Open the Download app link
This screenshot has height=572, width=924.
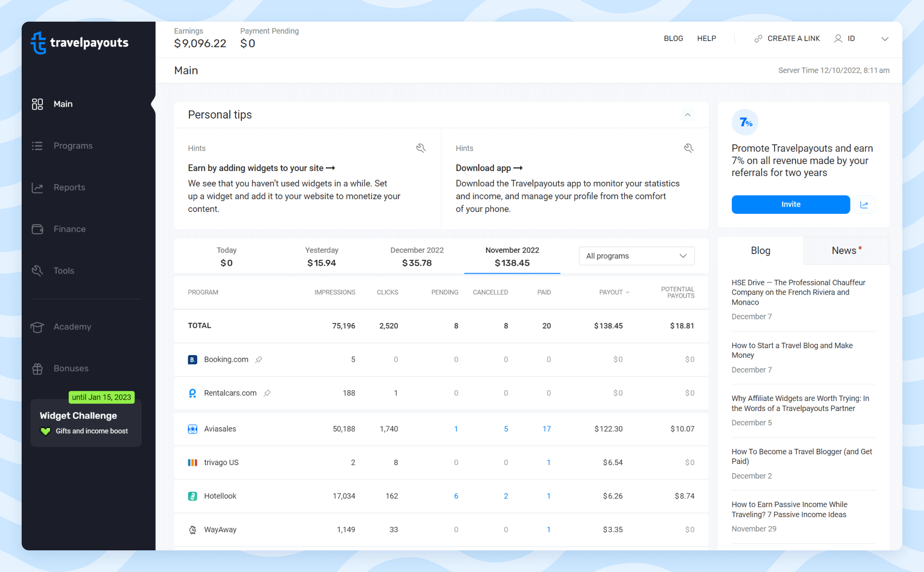coord(489,168)
